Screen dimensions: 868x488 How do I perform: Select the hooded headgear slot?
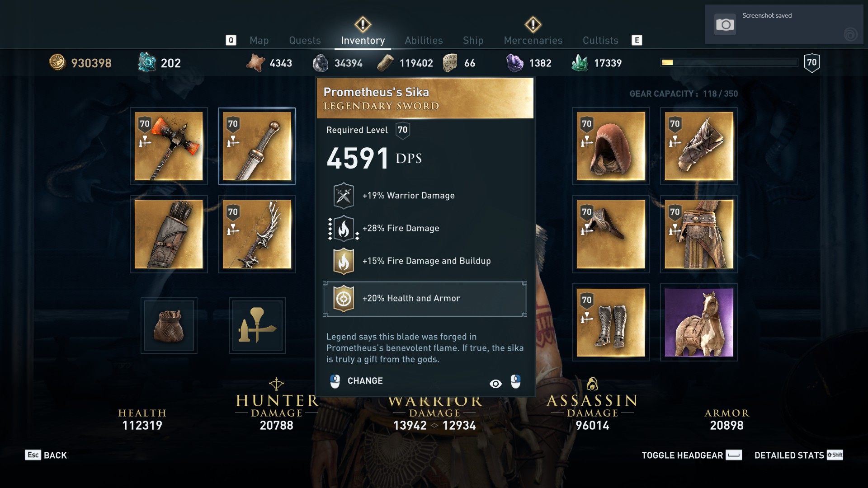click(611, 146)
